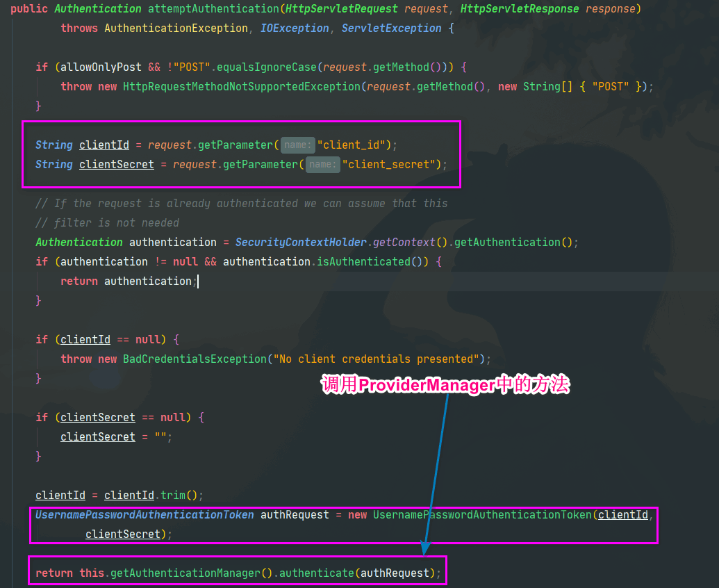The width and height of the screenshot is (719, 588).
Task: Click HttpRequestMethodNotSupportedException class name
Action: (x=242, y=87)
